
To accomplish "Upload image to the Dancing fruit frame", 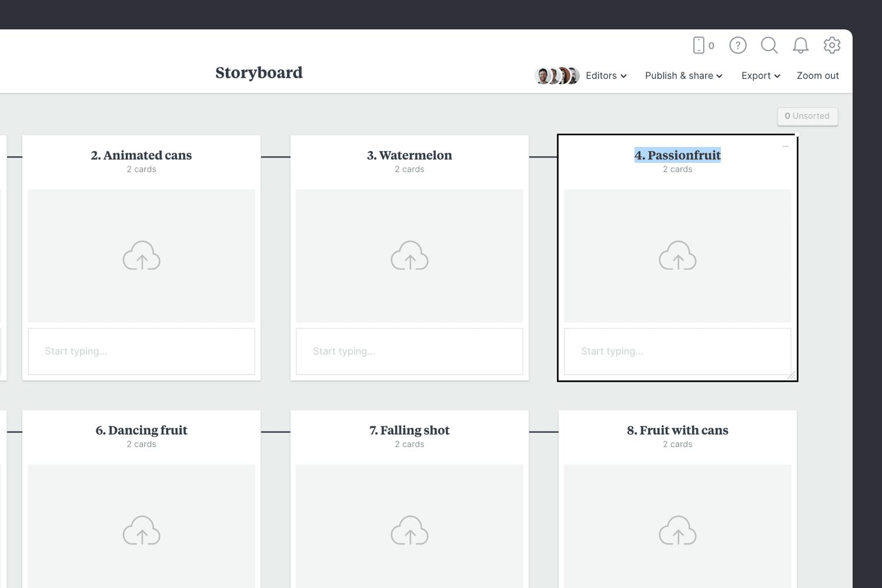I will point(141,531).
